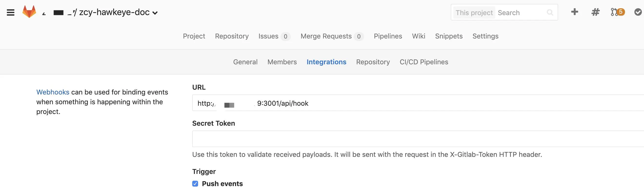The image size is (644, 189).
Task: Toggle the Push events checkbox
Action: 195,184
